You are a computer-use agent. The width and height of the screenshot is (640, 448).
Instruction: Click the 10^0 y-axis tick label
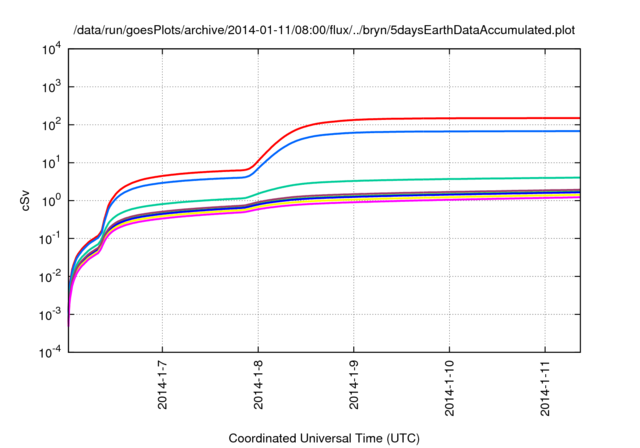[52, 201]
